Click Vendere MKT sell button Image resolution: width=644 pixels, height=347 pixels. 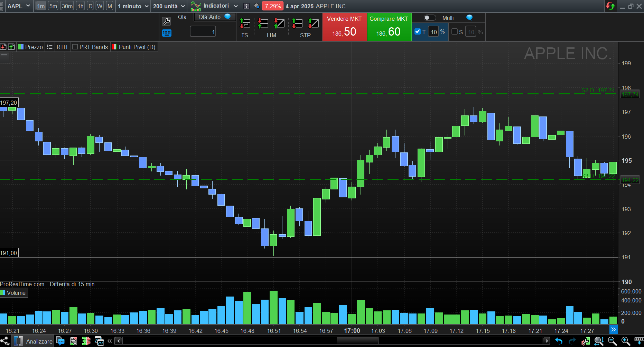coord(345,27)
